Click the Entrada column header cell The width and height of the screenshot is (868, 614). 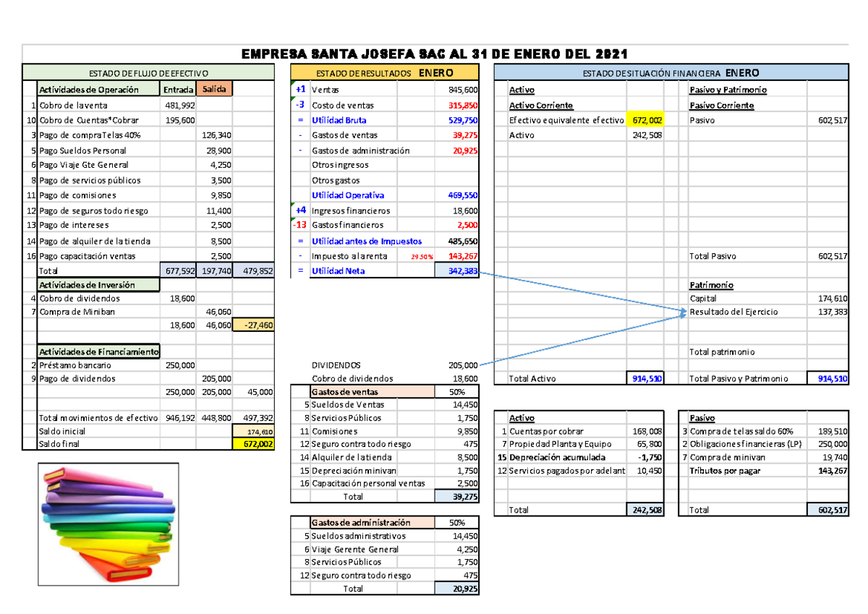pyautogui.click(x=177, y=89)
